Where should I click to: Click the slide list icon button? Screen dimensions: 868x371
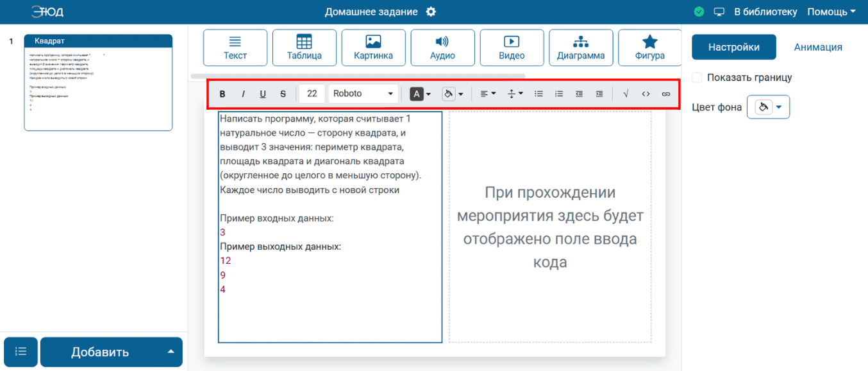tap(21, 352)
